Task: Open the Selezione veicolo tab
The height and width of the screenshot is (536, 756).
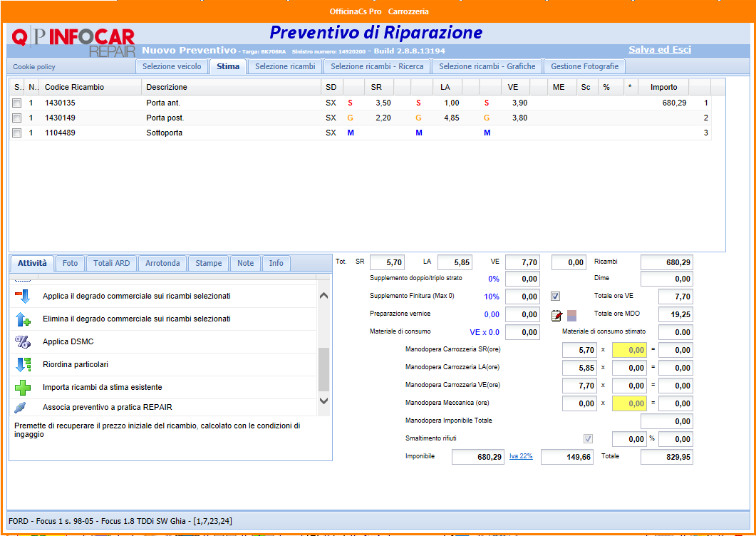Action: coord(172,66)
